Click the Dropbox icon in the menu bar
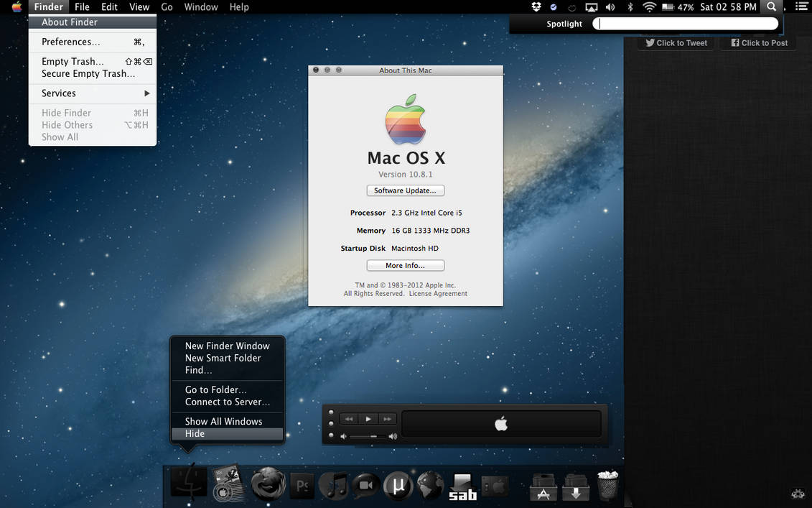812x508 pixels. (x=536, y=6)
